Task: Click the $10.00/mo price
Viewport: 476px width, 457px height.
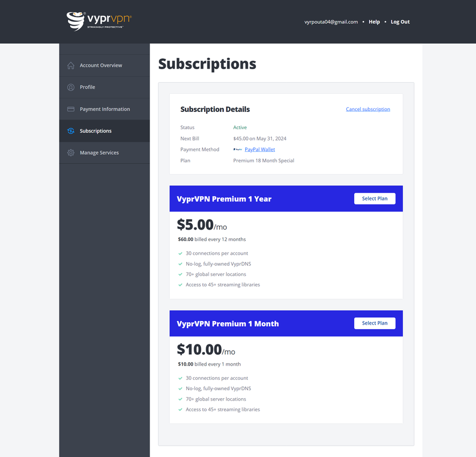Action: pyautogui.click(x=206, y=350)
